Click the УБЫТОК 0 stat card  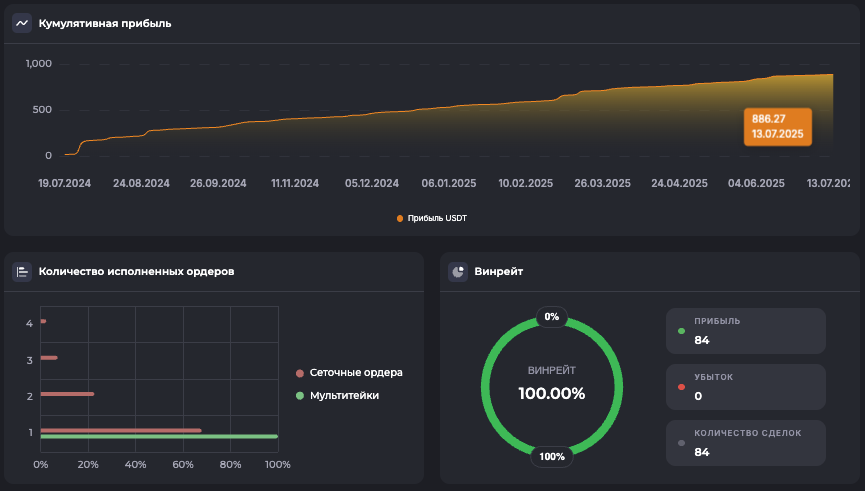(746, 387)
